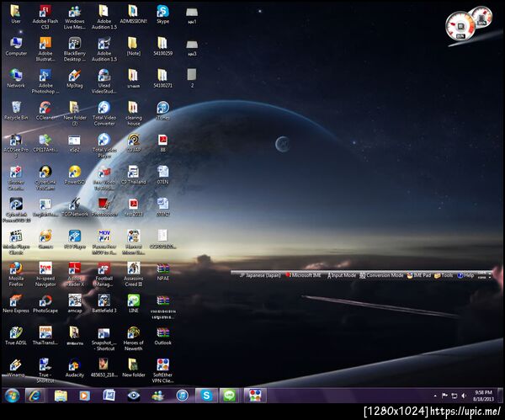The image size is (505, 420).
Task: Select the Football Manager icon
Action: pyautogui.click(x=104, y=274)
